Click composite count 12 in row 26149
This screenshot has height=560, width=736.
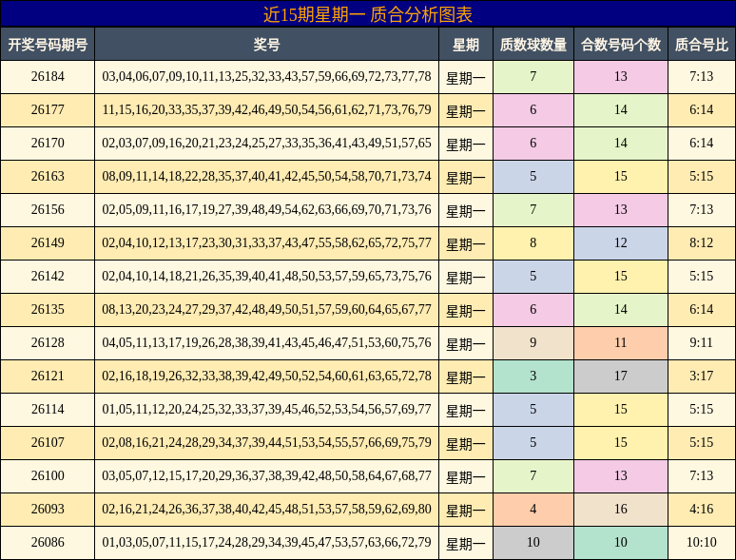621,243
